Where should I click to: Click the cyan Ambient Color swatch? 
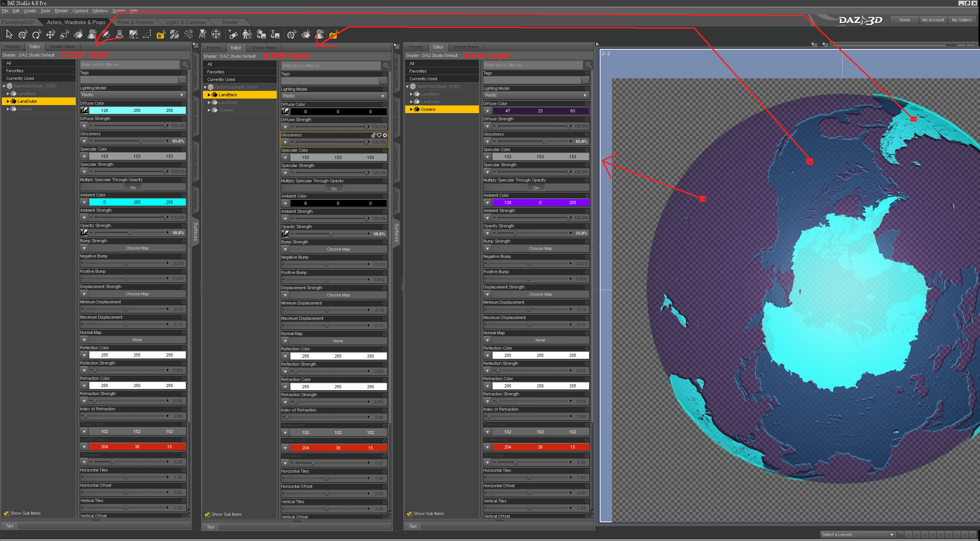pos(137,202)
